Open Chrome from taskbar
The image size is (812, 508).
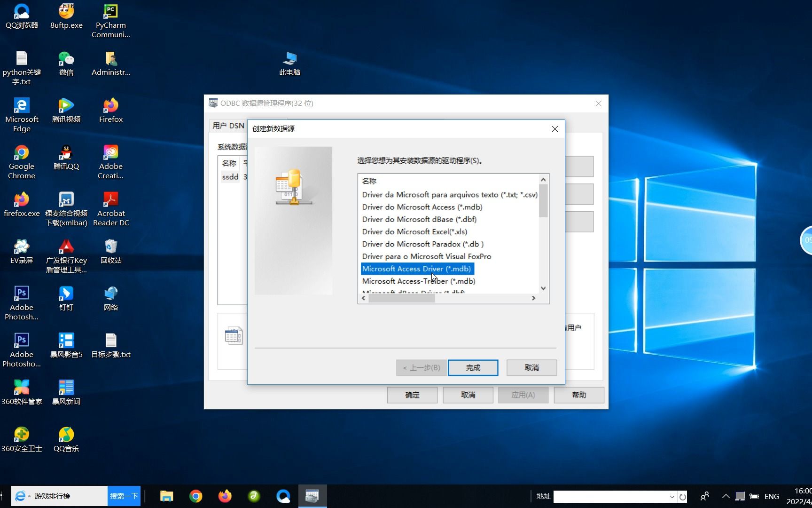(195, 496)
